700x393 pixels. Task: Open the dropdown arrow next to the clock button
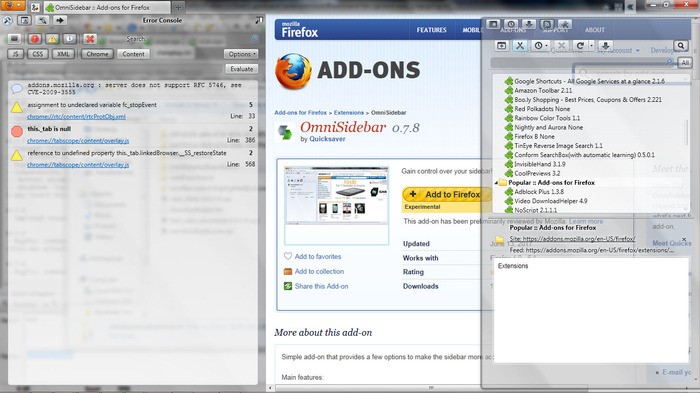[547, 46]
